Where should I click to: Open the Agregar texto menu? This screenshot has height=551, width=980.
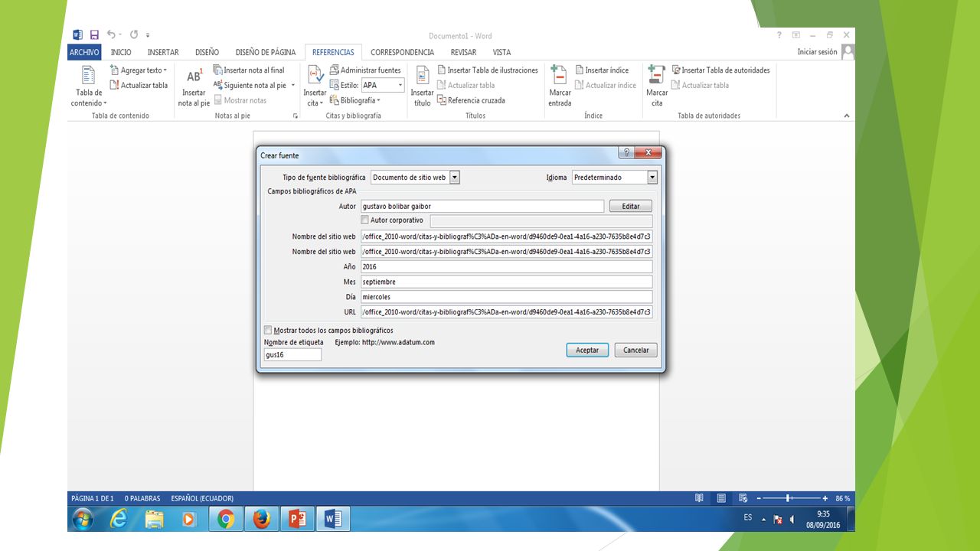coord(139,70)
